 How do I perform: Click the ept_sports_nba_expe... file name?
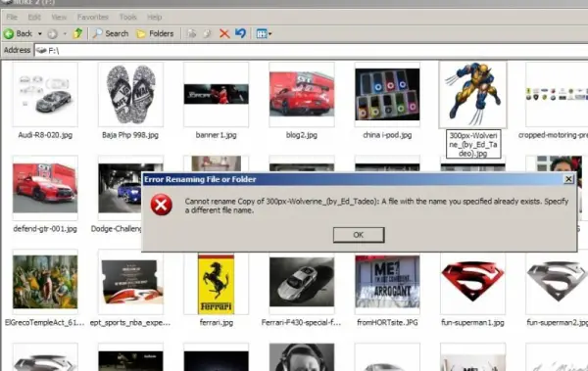point(130,322)
